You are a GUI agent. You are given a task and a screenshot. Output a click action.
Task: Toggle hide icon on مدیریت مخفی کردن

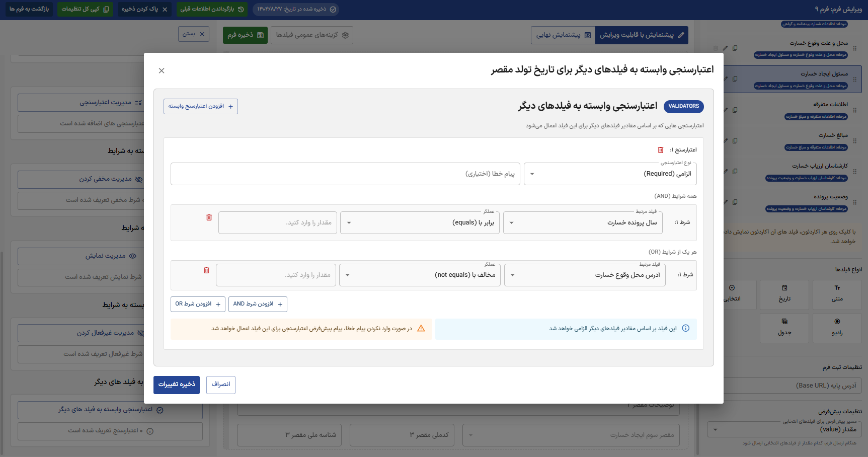(139, 179)
